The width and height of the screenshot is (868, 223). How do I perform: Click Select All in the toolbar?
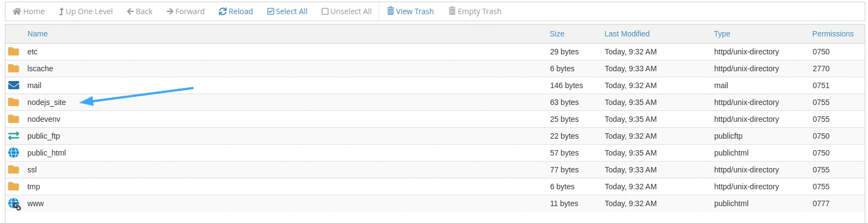click(287, 11)
